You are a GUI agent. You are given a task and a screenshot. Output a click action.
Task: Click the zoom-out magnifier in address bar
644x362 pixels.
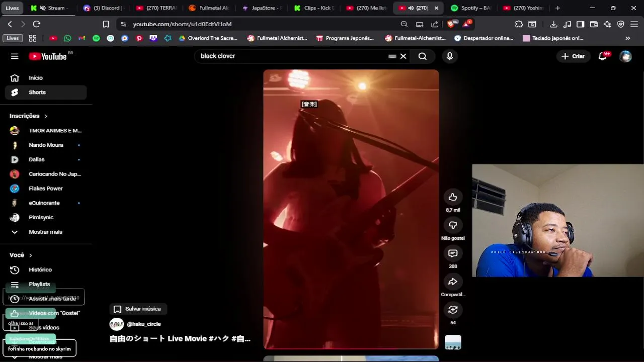(x=404, y=24)
